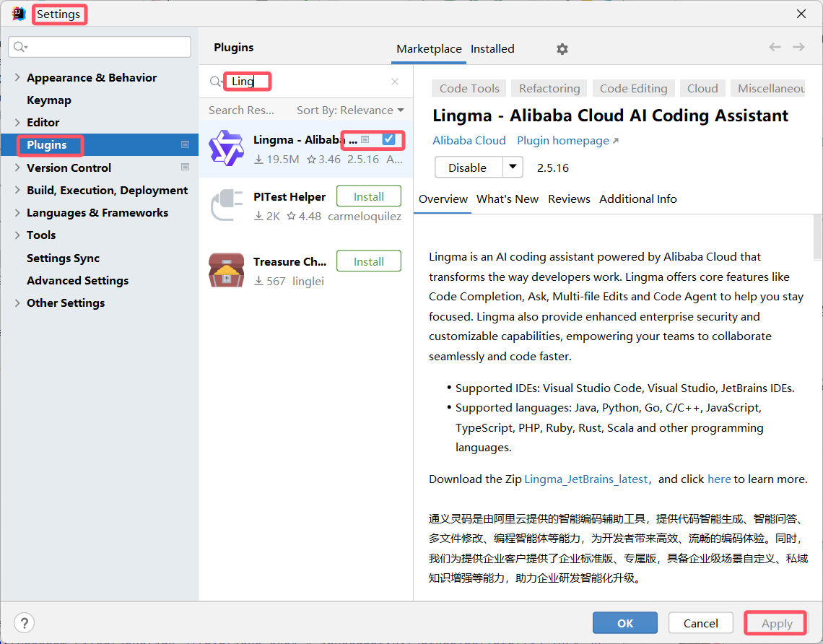Install the PITest Helper plugin
The width and height of the screenshot is (823, 644).
coord(368,196)
